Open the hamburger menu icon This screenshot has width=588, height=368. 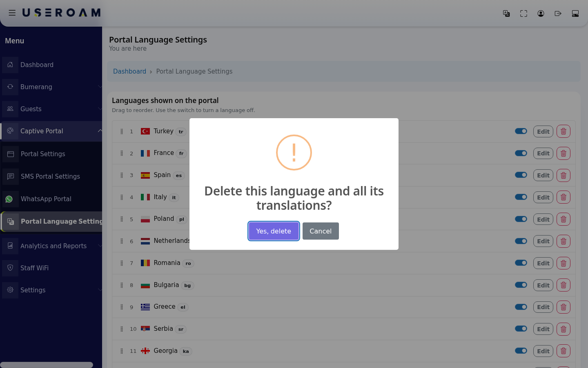tap(12, 13)
